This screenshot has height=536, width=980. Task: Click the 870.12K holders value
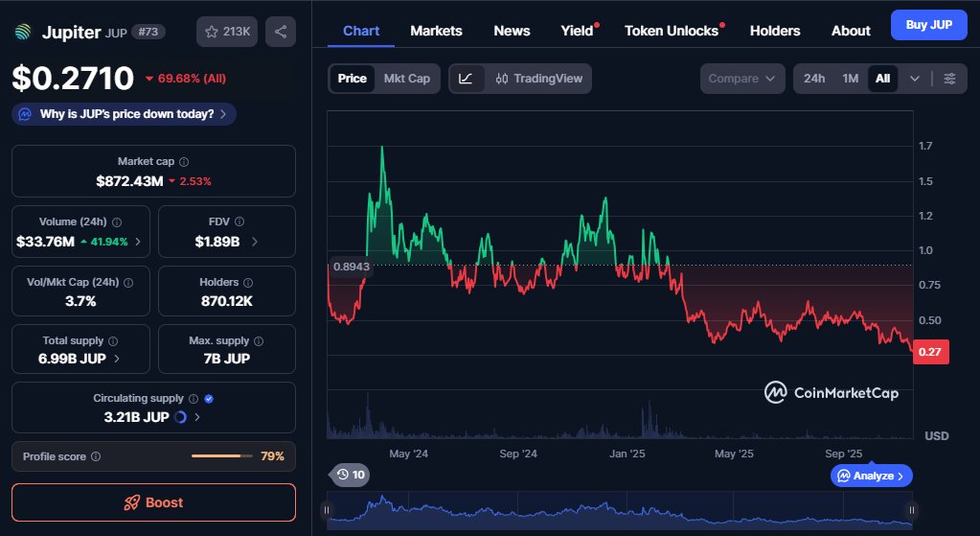(x=227, y=301)
